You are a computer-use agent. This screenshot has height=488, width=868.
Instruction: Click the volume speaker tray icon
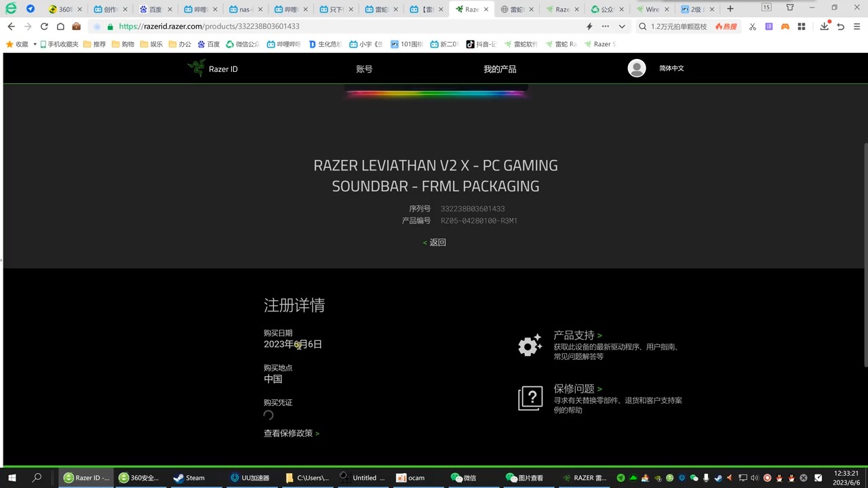point(755,478)
